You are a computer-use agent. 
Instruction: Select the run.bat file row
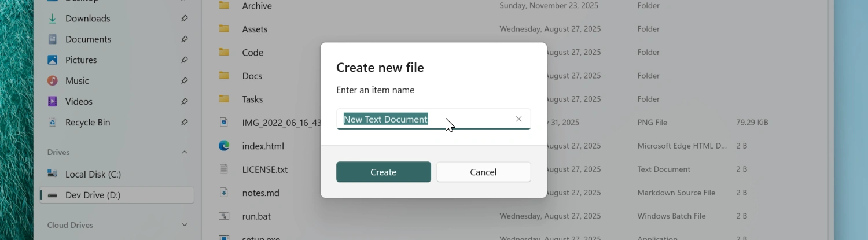pos(256,216)
